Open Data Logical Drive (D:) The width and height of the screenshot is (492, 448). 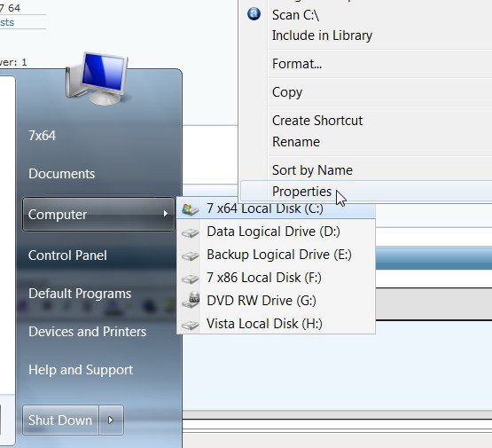click(277, 232)
